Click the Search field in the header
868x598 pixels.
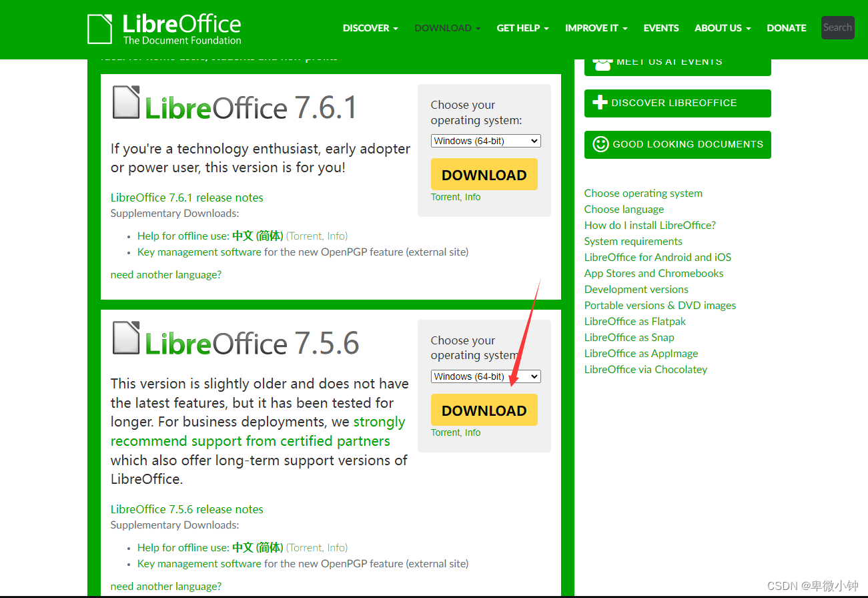(838, 27)
